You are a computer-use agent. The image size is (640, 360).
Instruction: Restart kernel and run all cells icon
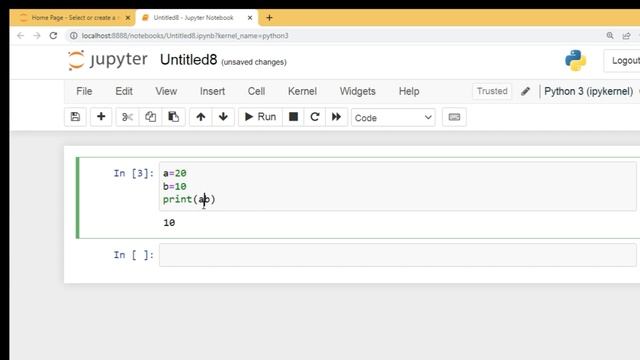click(x=336, y=117)
